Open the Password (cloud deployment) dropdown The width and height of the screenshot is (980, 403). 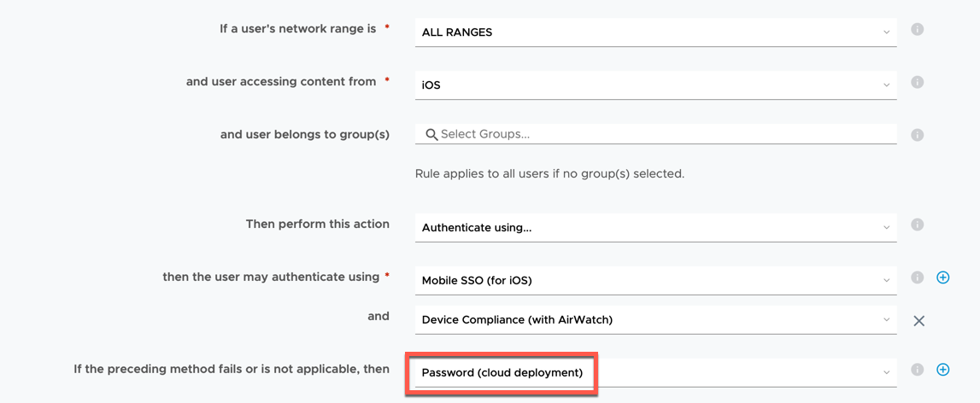click(x=654, y=373)
